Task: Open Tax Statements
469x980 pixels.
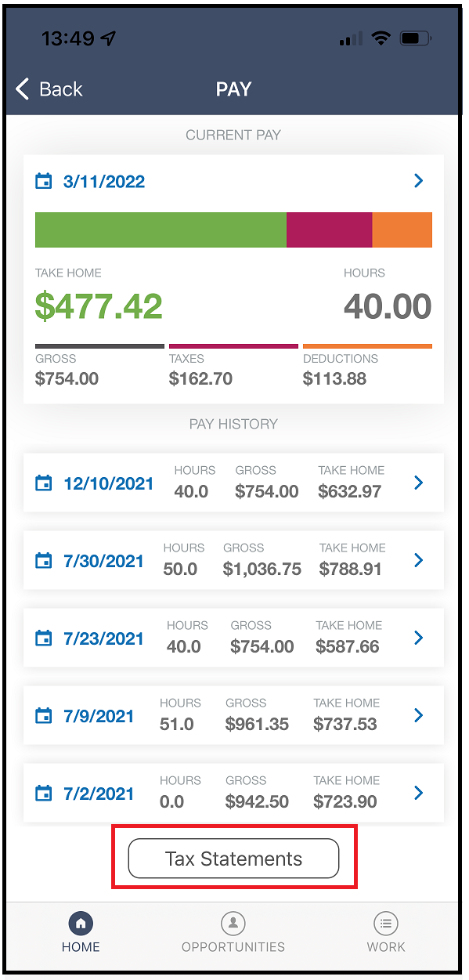Action: (x=233, y=859)
